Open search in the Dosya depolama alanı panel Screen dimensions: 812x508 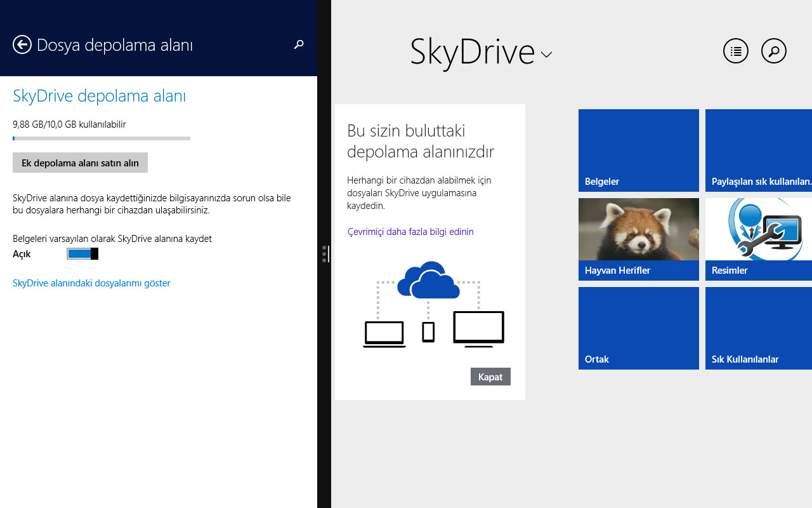[299, 44]
